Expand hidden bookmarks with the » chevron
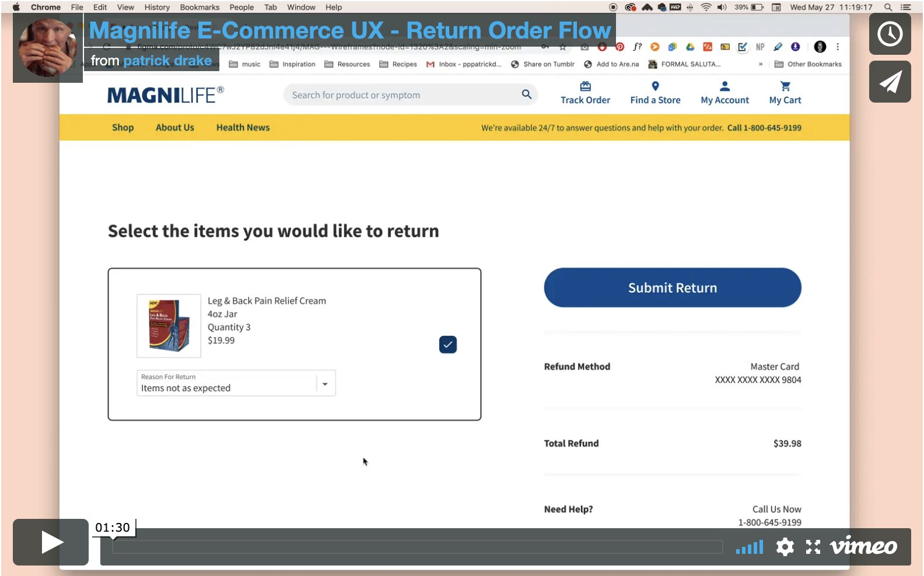This screenshot has width=924, height=576. [x=761, y=64]
